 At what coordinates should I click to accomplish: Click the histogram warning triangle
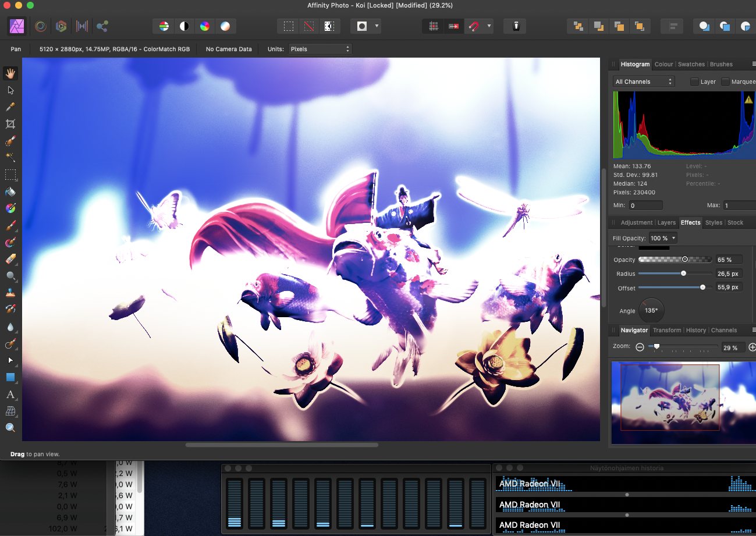pos(748,100)
